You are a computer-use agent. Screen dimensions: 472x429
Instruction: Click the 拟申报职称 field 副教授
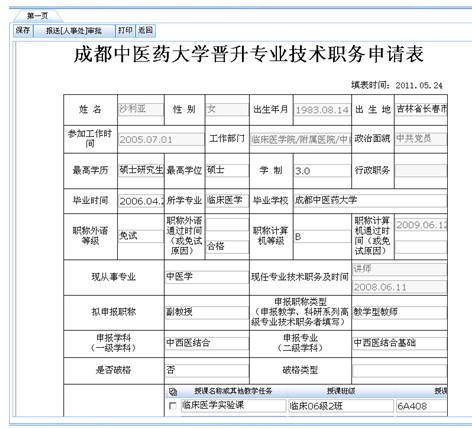click(207, 312)
